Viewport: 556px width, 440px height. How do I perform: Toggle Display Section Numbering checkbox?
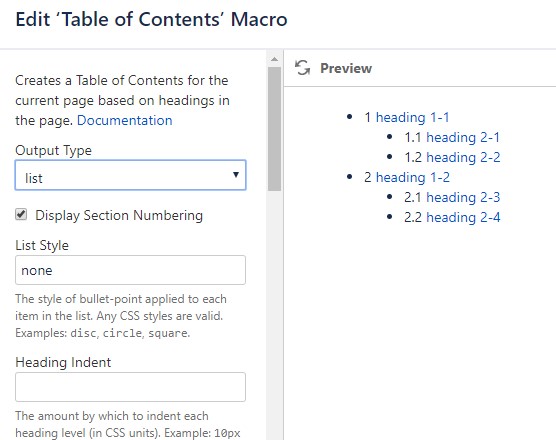(21, 215)
